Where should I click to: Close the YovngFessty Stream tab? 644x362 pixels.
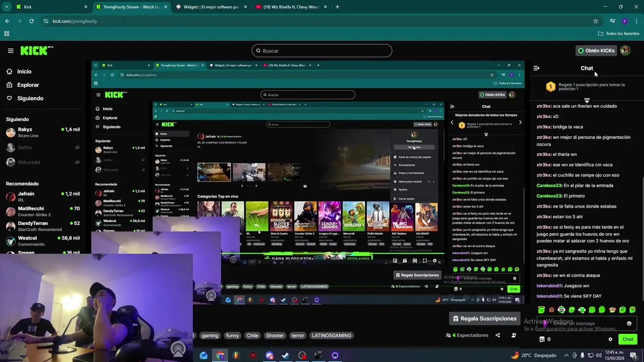166,7
